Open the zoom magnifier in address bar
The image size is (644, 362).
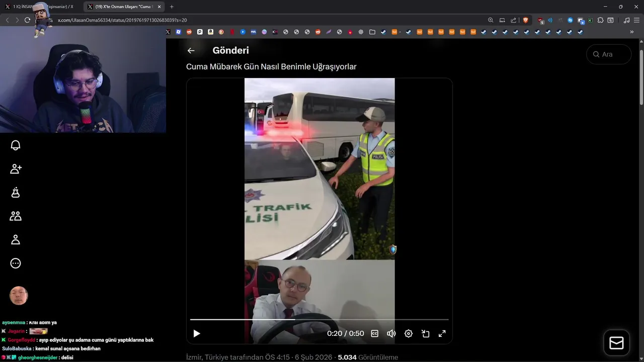pyautogui.click(x=491, y=20)
